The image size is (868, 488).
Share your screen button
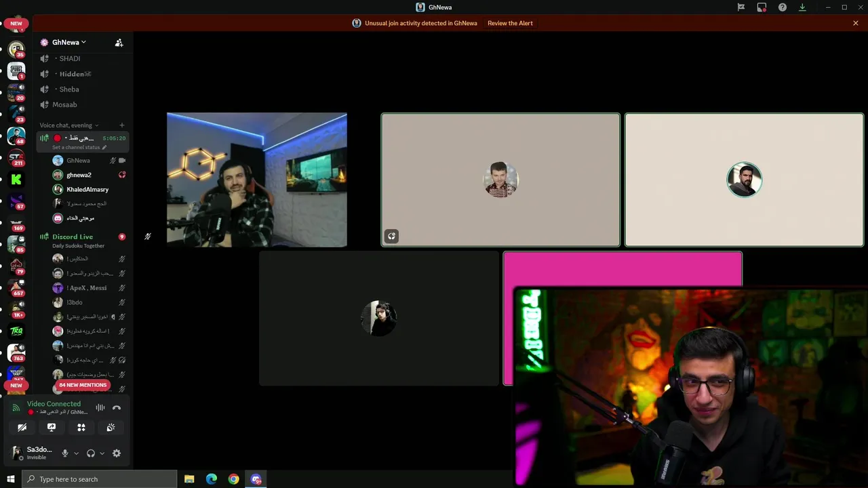pos(52,427)
